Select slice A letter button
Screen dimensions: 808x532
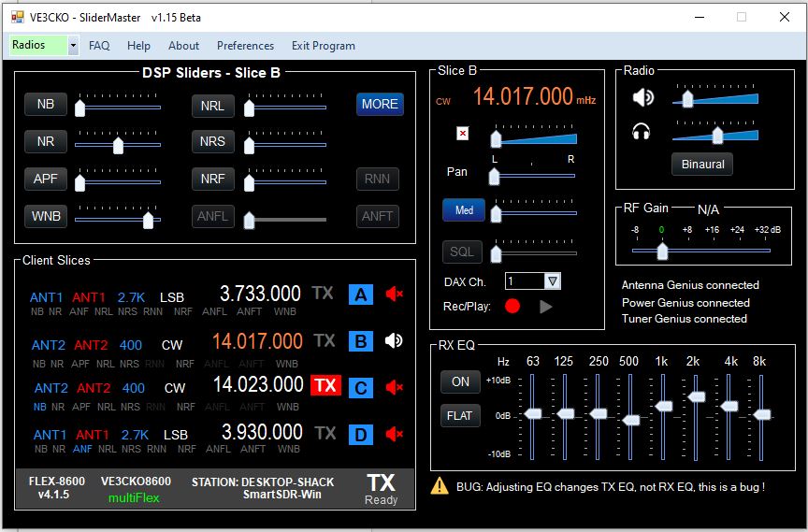tap(361, 295)
